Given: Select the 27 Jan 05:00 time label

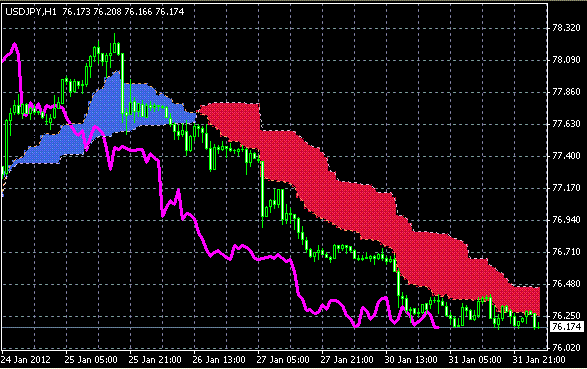Looking at the screenshot, I should point(283,360).
